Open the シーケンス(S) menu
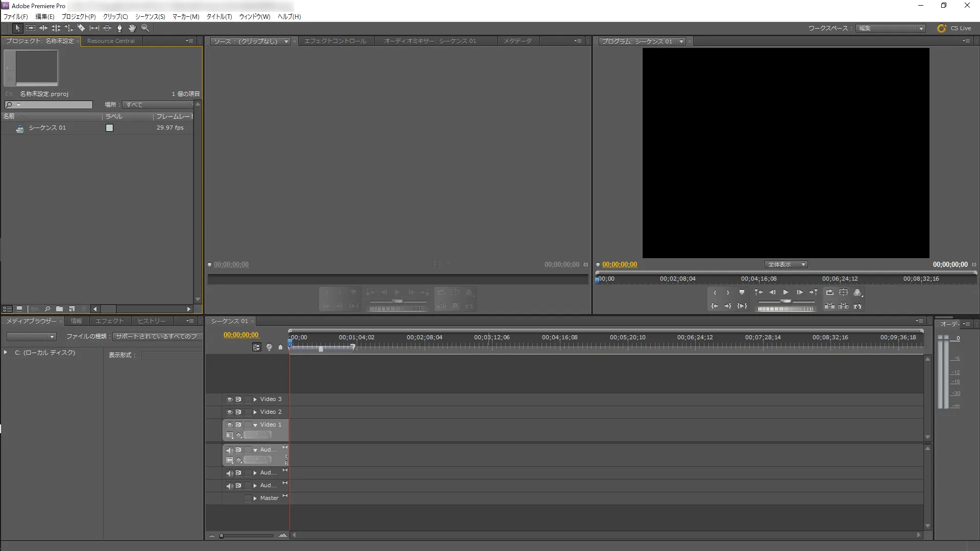The width and height of the screenshot is (980, 551). (x=150, y=16)
